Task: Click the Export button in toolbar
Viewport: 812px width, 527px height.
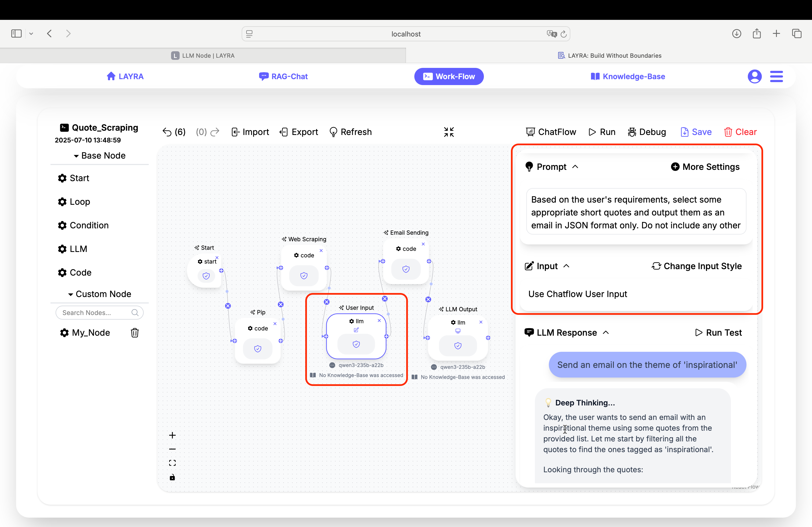Action: click(299, 132)
